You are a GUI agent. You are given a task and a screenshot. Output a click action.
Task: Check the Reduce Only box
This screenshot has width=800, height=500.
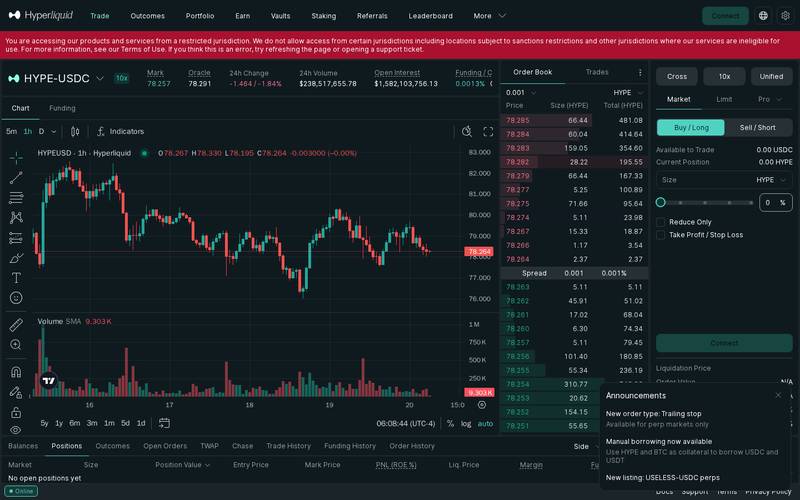click(x=661, y=222)
